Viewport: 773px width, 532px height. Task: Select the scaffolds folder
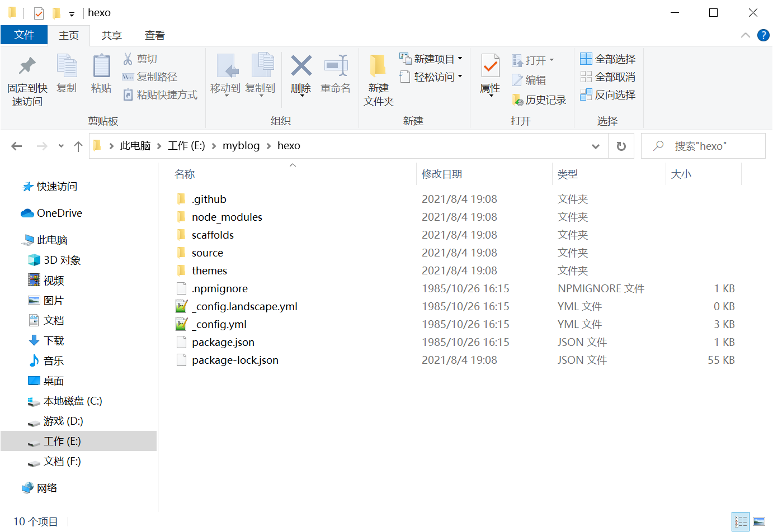(213, 235)
